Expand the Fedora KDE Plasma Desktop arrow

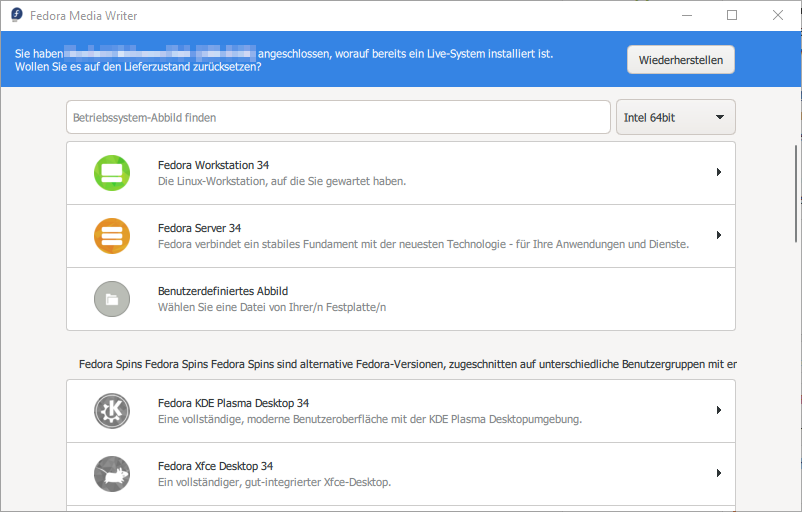click(719, 410)
